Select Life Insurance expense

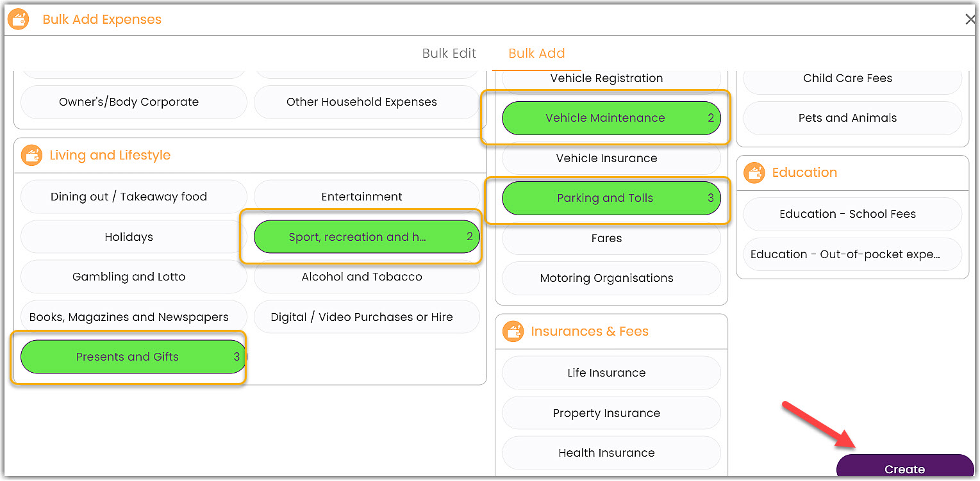coord(611,373)
